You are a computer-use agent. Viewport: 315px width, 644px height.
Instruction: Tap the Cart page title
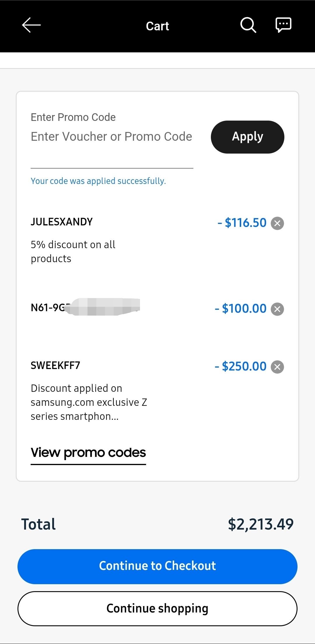(x=157, y=26)
